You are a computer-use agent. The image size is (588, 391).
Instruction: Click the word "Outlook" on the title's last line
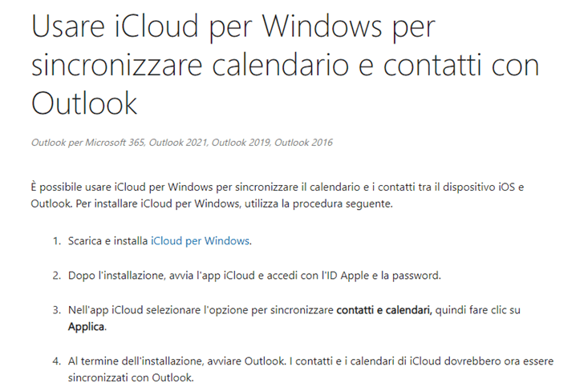pyautogui.click(x=84, y=103)
